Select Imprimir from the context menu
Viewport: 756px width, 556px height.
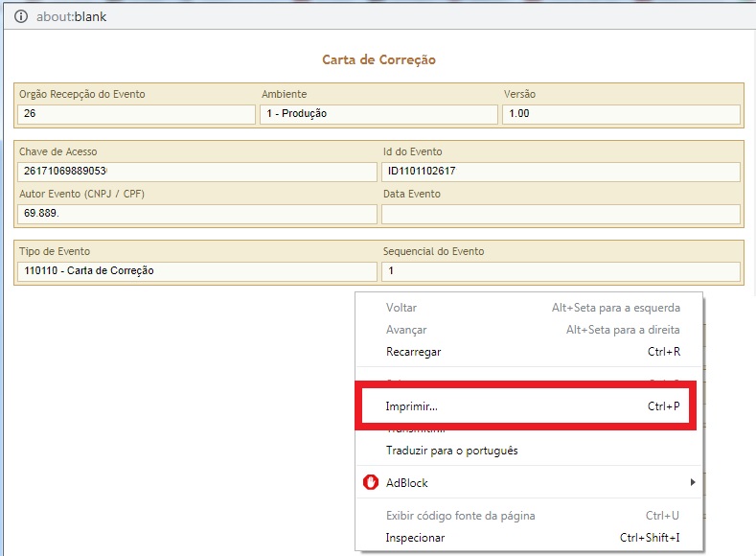click(x=411, y=406)
